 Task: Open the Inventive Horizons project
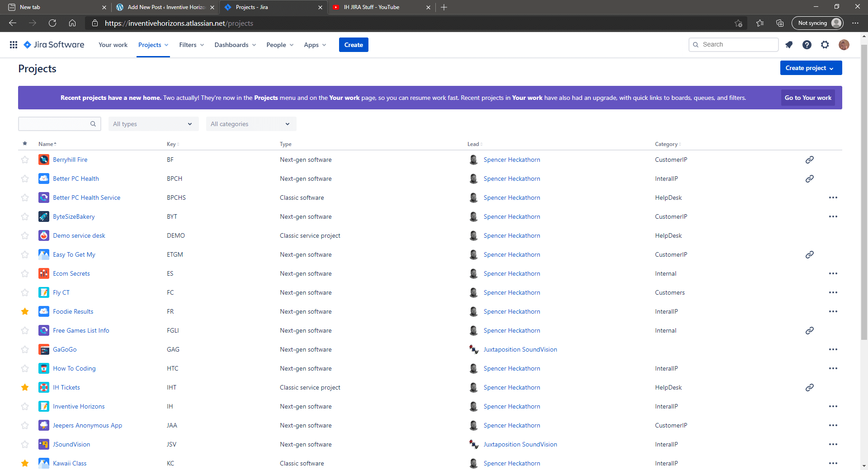[79, 406]
